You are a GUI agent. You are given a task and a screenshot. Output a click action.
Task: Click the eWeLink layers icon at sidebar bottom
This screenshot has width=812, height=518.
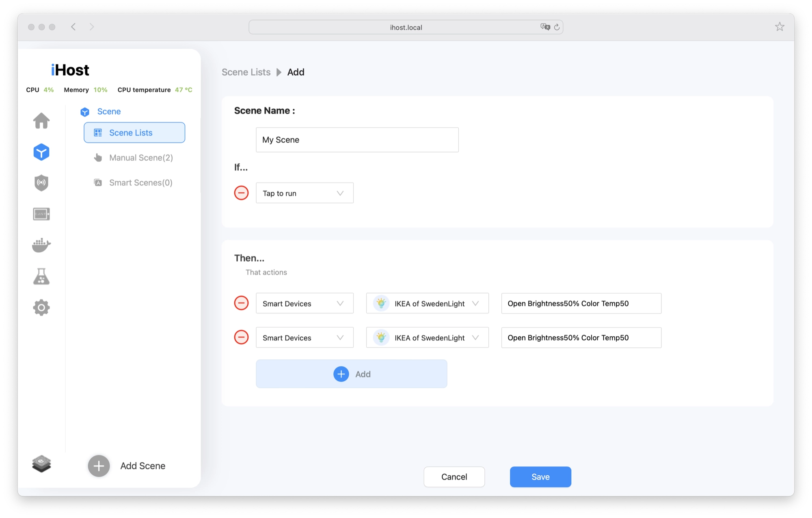41,464
